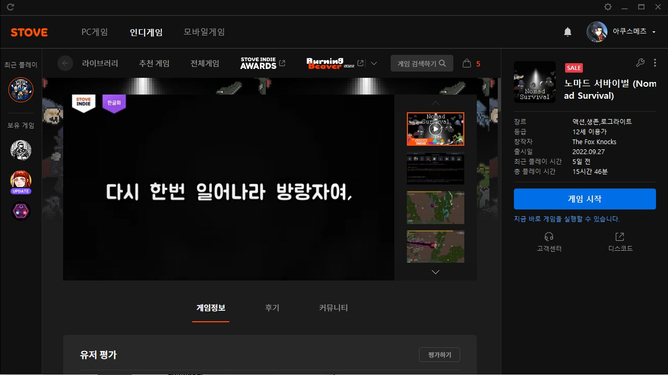This screenshot has height=375, width=668.
Task: Open 라이브러리 menu item
Action: click(x=100, y=63)
